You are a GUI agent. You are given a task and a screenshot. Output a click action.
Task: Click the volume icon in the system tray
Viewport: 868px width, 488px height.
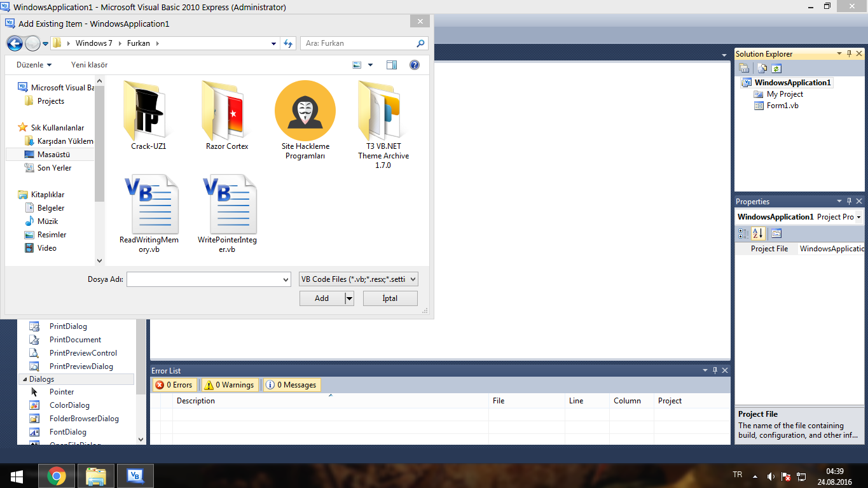point(771,477)
